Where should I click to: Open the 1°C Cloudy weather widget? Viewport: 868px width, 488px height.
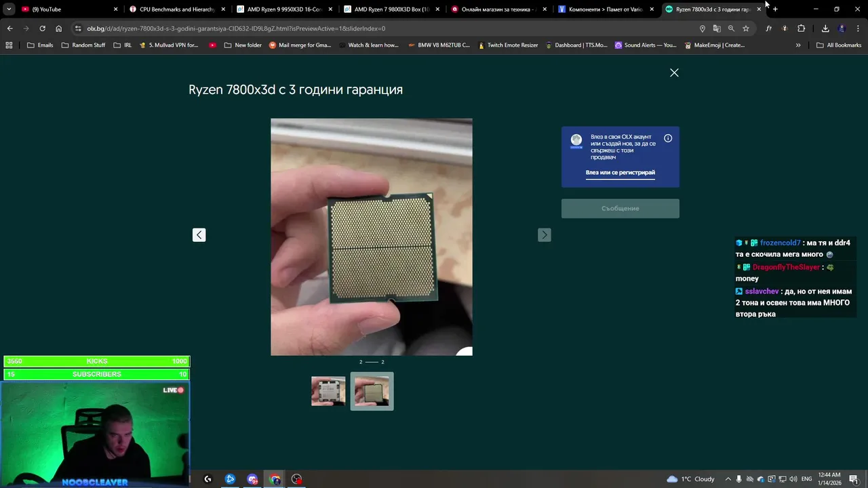click(690, 479)
